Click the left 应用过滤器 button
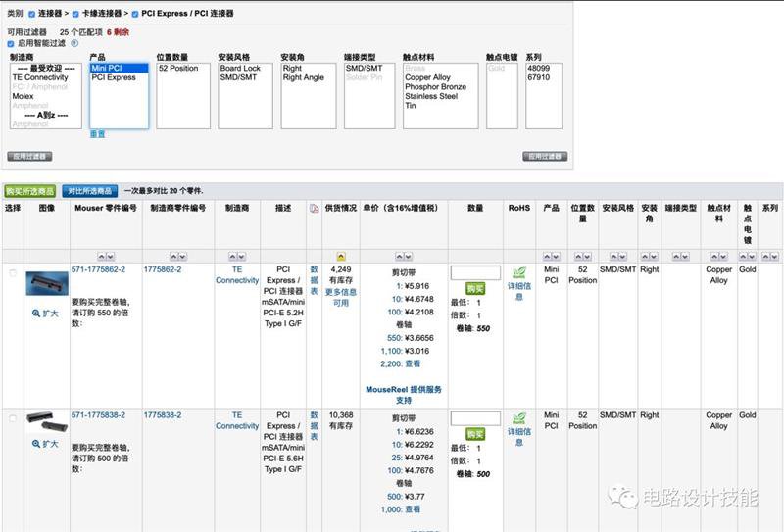 (x=30, y=157)
